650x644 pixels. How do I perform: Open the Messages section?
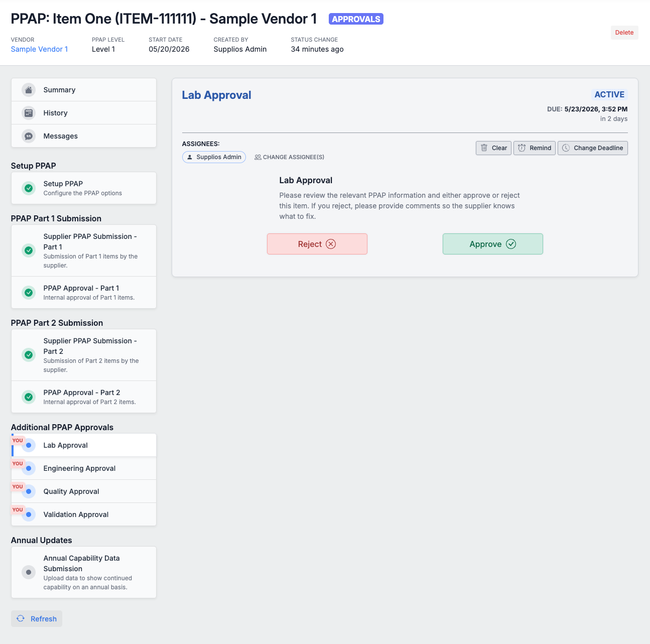click(84, 136)
